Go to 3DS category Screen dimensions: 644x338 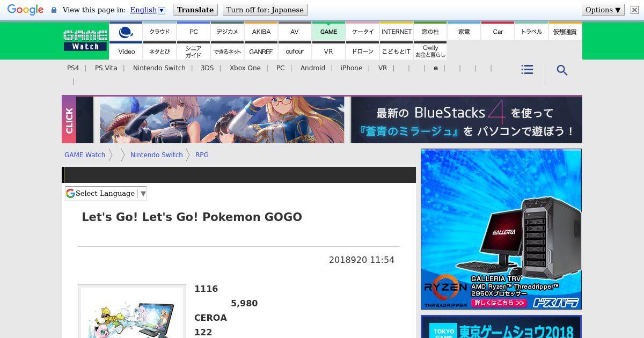207,68
